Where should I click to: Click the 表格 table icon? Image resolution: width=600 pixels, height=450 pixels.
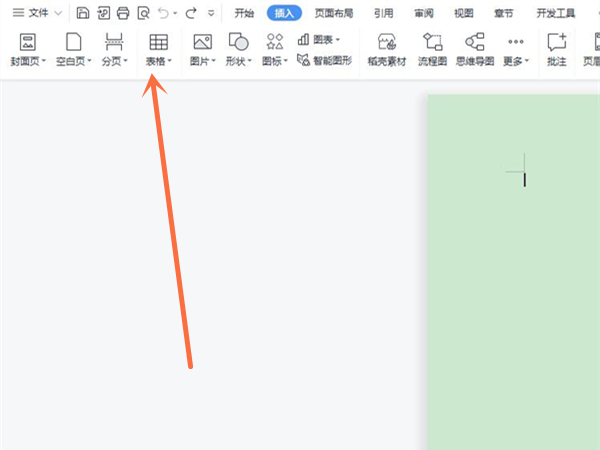tap(158, 42)
